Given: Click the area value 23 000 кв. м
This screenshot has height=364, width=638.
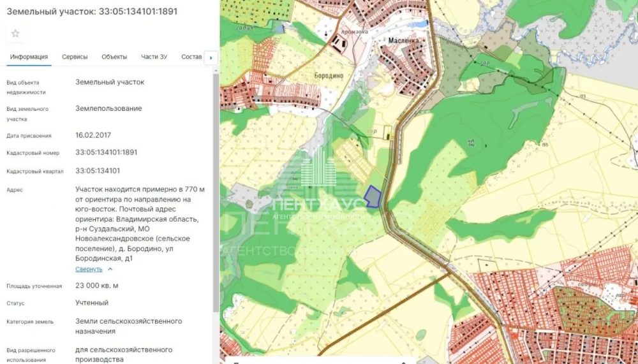Looking at the screenshot, I should (x=97, y=286).
